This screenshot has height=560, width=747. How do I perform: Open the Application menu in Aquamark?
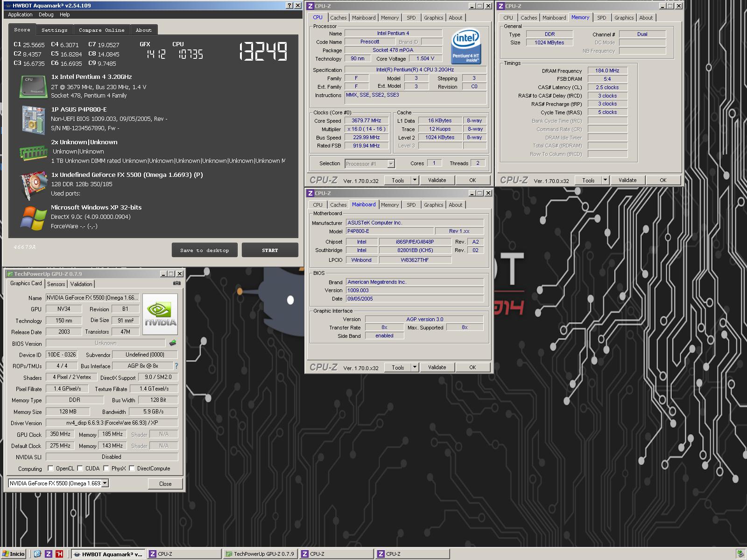[x=20, y=14]
